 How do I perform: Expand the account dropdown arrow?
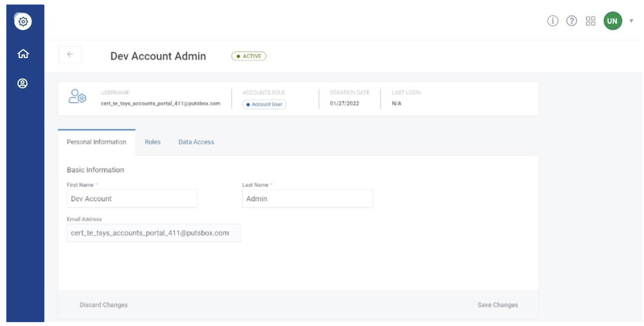click(x=631, y=21)
